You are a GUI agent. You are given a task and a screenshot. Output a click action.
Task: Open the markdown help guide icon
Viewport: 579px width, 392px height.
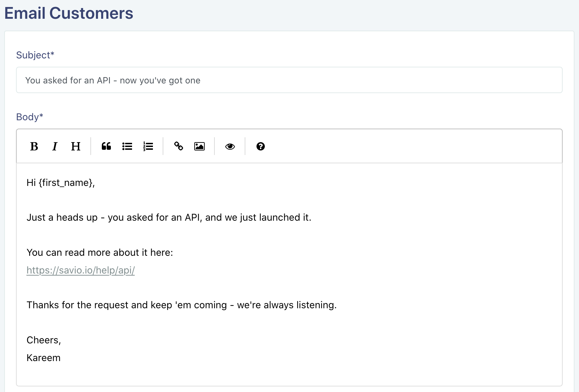click(261, 146)
